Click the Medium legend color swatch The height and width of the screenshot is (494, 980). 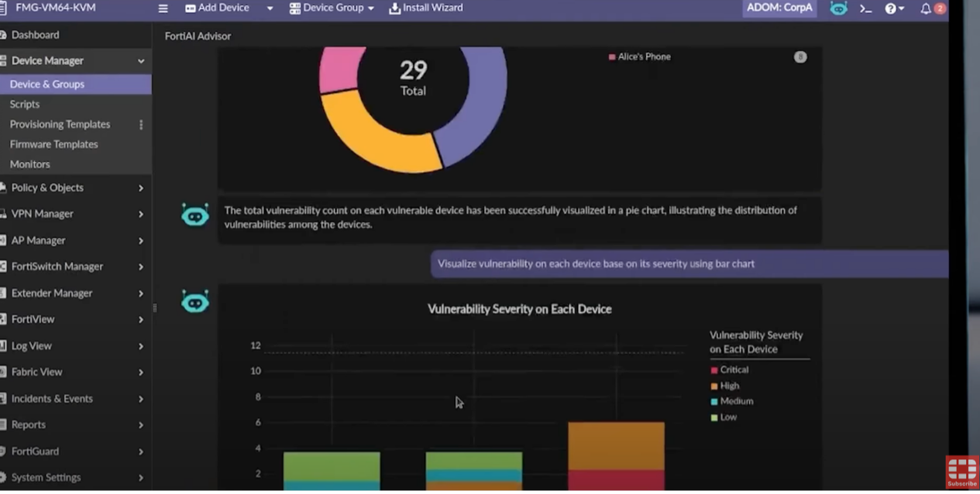pyautogui.click(x=714, y=401)
